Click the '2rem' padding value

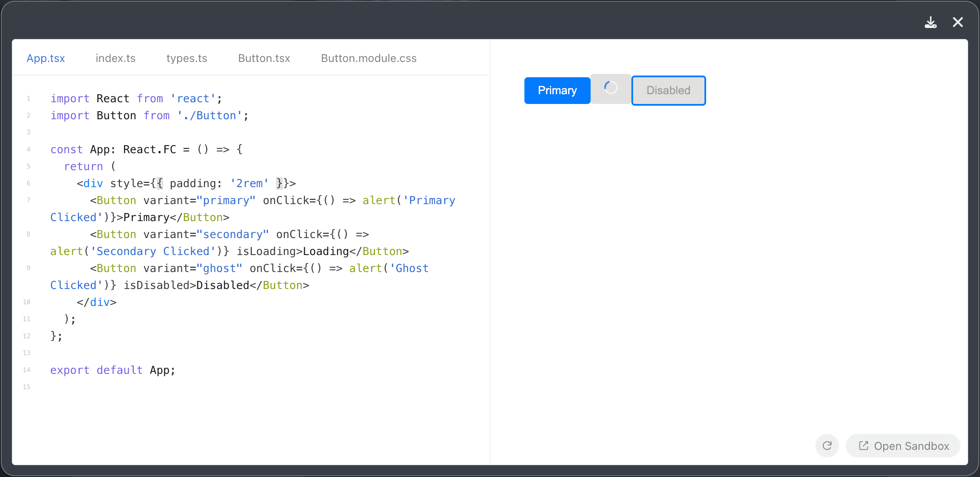(x=249, y=183)
